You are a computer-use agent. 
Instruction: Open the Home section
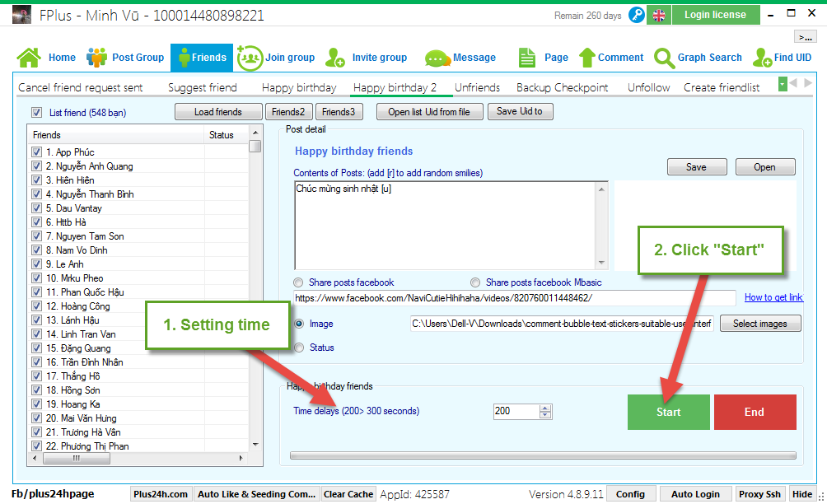coord(46,58)
